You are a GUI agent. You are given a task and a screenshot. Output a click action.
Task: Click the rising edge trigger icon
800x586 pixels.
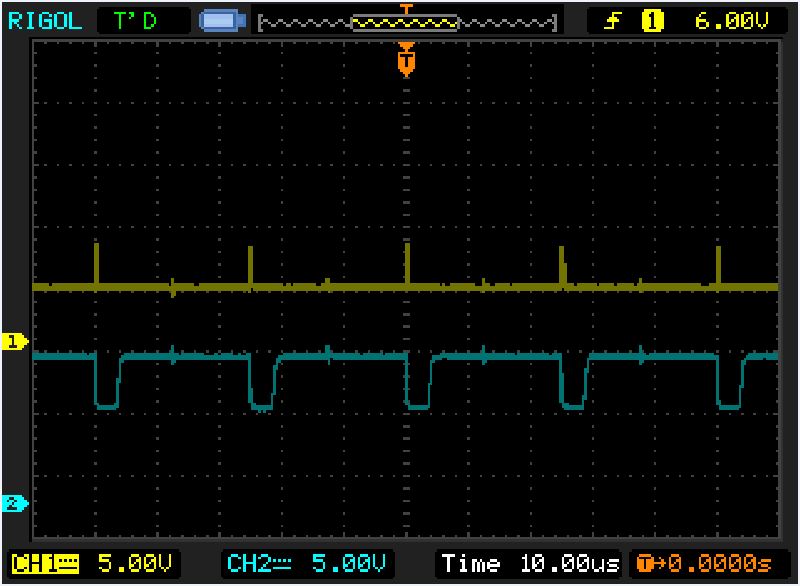click(612, 21)
